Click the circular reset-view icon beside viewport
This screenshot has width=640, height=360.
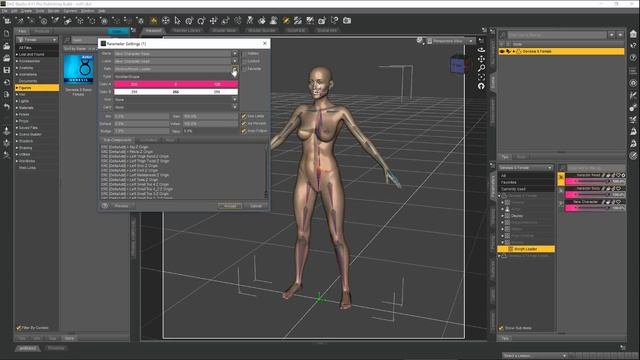pos(481,86)
